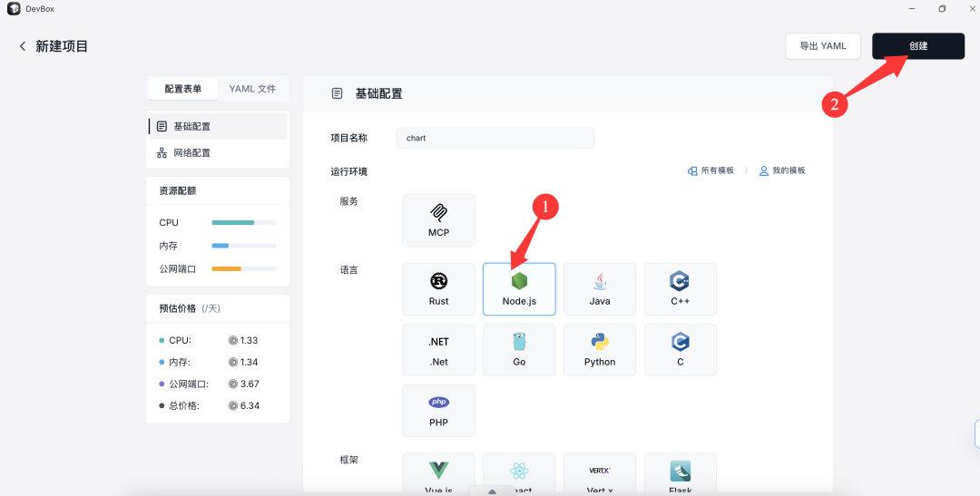Expand the bottom panel with the up arrow
Viewport: 980px width, 496px height.
[x=492, y=491]
